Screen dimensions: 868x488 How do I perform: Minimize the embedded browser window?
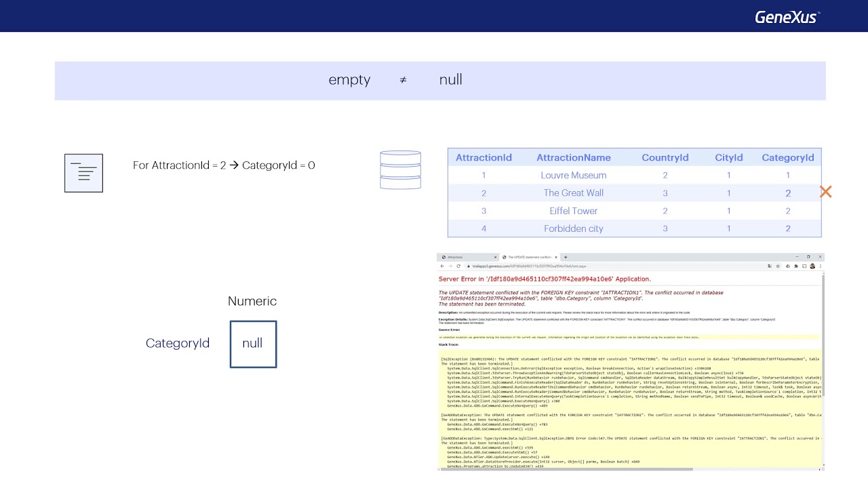[x=797, y=257]
